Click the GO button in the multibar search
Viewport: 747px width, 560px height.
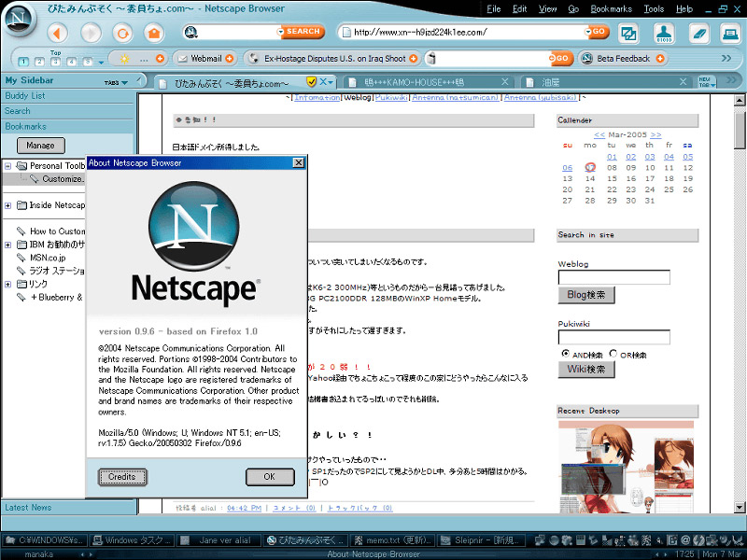point(561,58)
